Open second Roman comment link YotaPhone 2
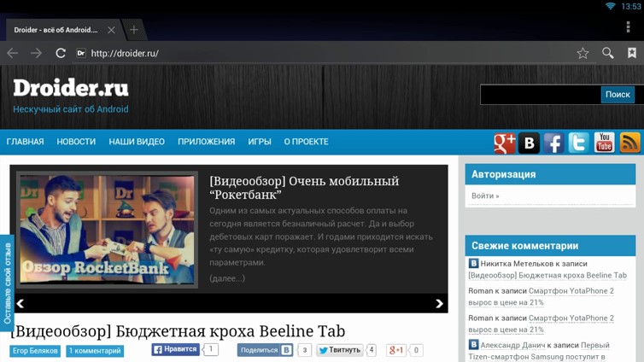 click(542, 324)
